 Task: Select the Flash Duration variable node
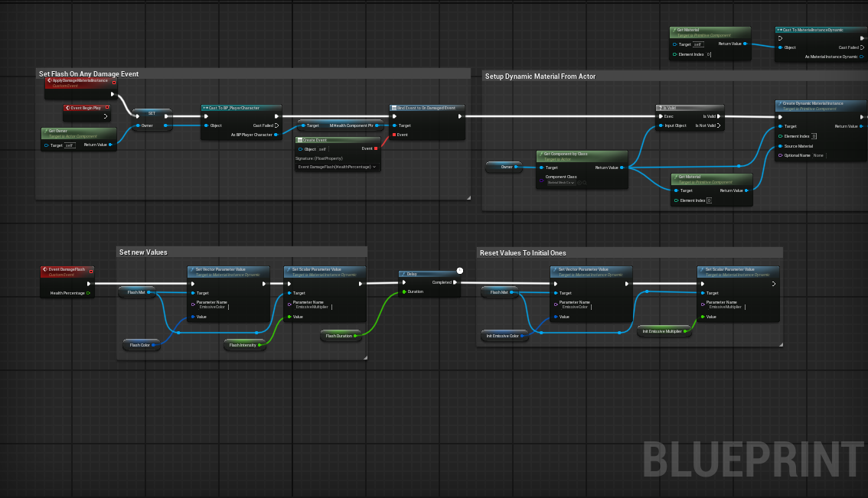[x=340, y=335]
